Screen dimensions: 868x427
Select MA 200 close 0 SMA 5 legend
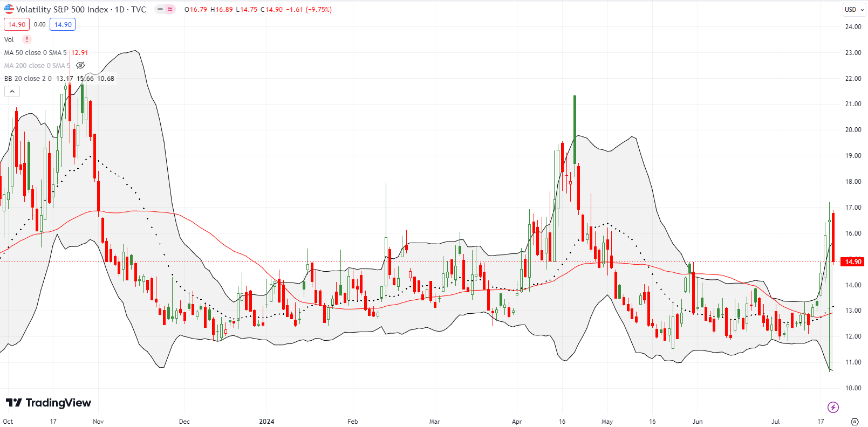click(37, 65)
